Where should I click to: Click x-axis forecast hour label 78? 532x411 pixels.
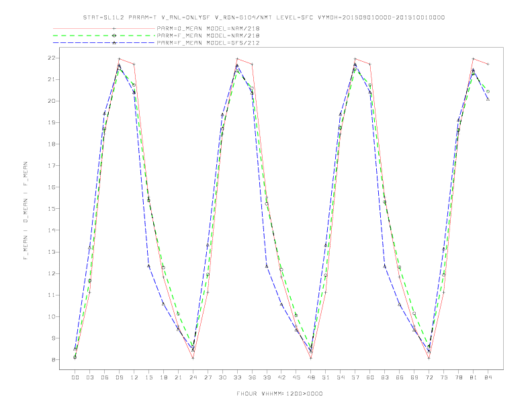click(x=459, y=377)
